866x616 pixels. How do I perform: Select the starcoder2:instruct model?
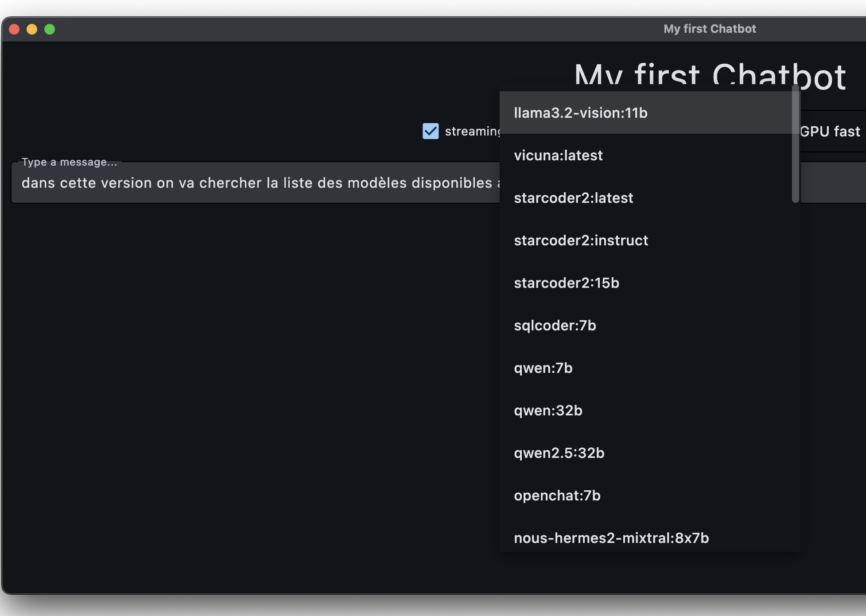pos(581,240)
